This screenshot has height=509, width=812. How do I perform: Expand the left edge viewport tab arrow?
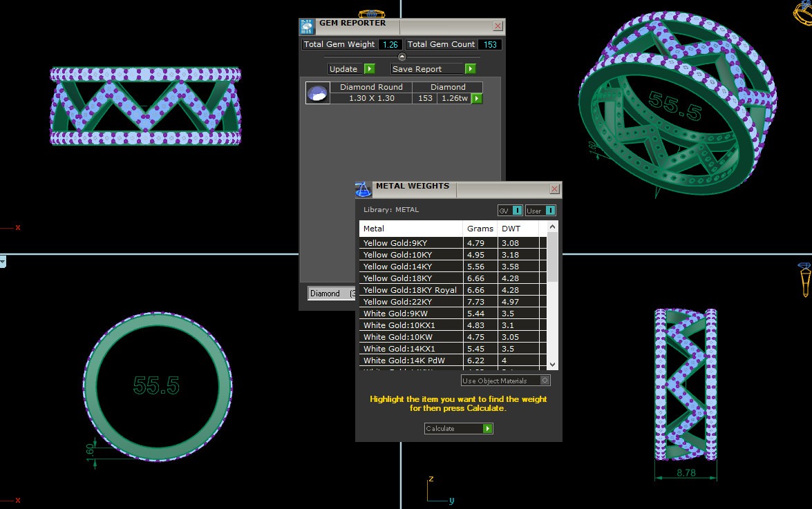point(3,262)
